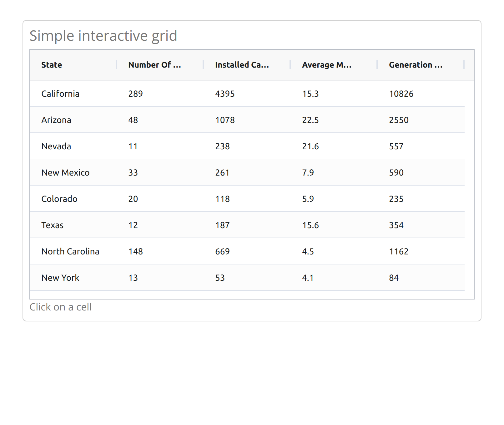Click the New Mexico cell
The image size is (504, 425).
(x=73, y=172)
